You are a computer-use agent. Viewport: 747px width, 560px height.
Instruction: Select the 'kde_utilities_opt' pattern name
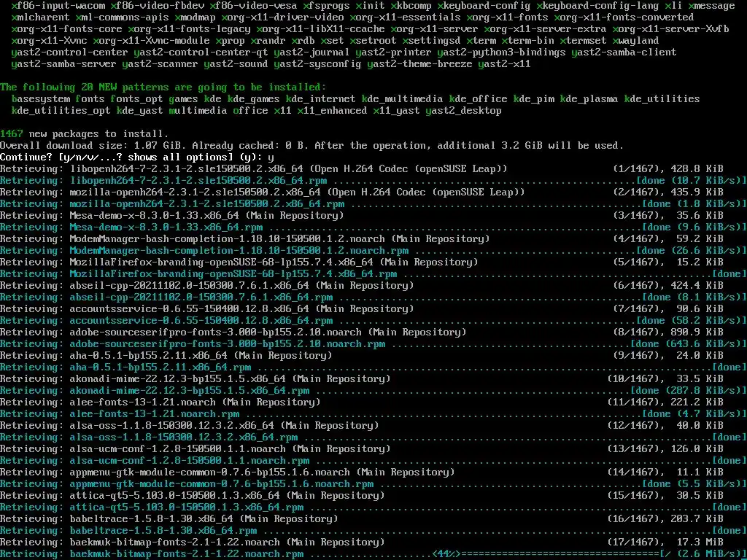[x=61, y=111]
